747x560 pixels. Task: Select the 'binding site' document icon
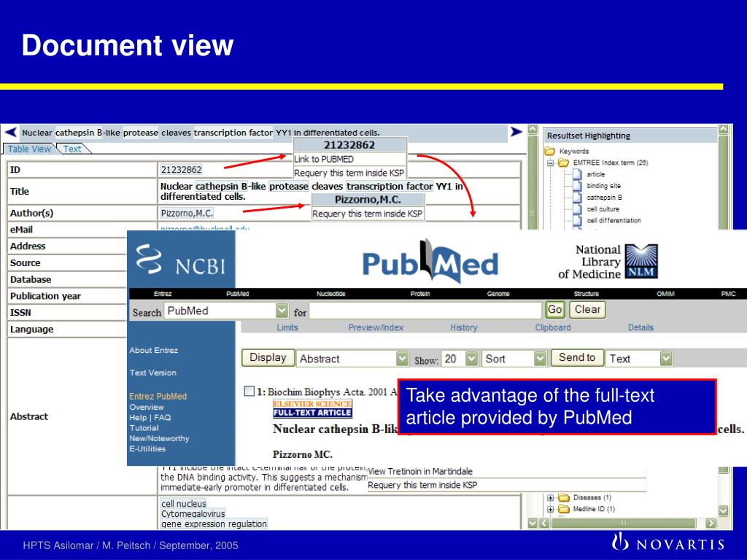pos(577,186)
